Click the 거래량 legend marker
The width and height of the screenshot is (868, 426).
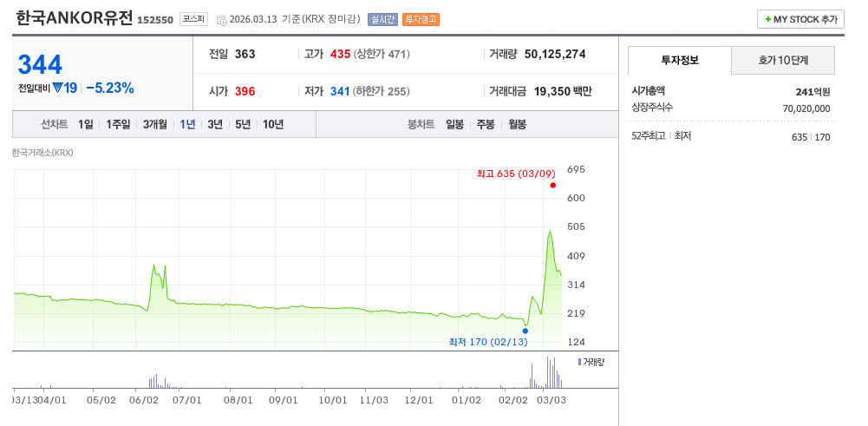(x=579, y=362)
